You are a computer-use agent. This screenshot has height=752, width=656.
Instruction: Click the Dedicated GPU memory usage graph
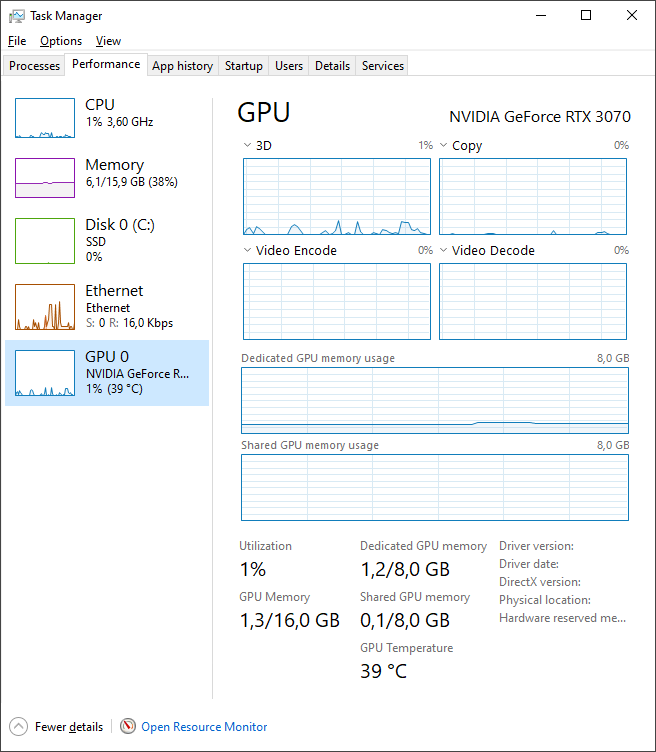click(x=435, y=401)
